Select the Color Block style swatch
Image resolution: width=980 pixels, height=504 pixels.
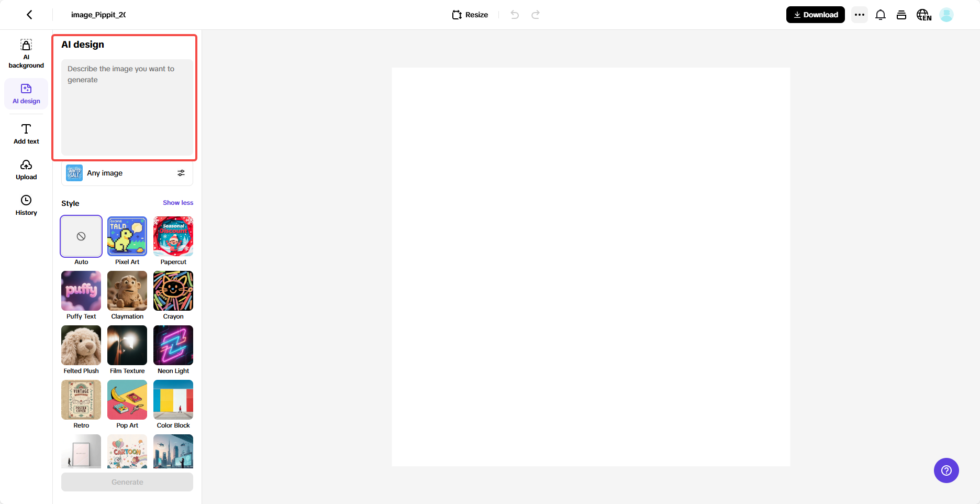pyautogui.click(x=173, y=400)
